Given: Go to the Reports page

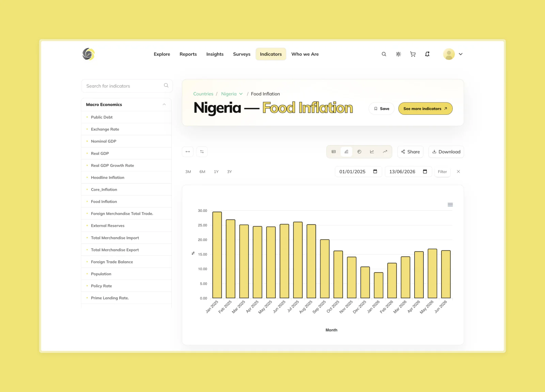Looking at the screenshot, I should coord(188,54).
